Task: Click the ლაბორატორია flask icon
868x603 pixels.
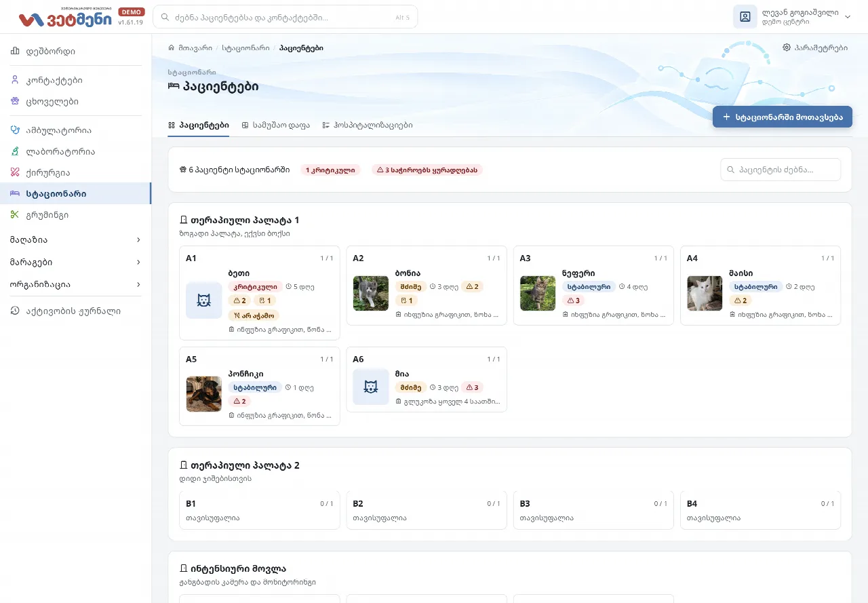Action: (x=15, y=151)
